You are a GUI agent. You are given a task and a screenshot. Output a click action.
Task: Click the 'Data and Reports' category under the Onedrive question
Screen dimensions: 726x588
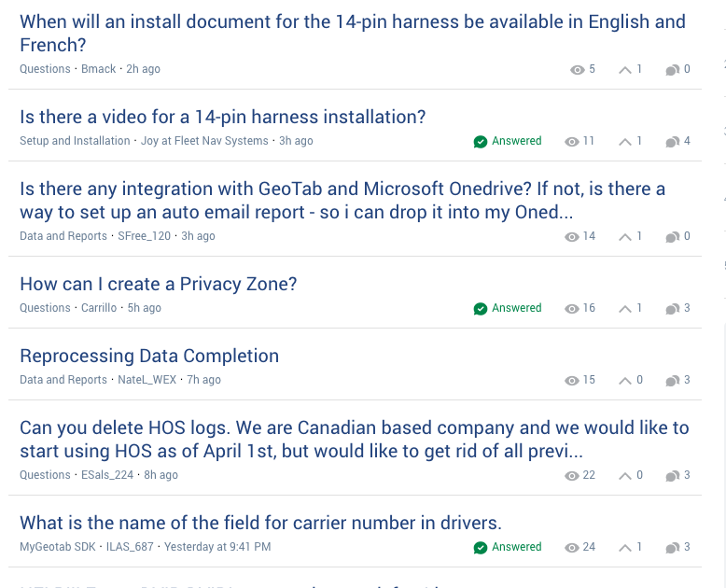pyautogui.click(x=63, y=236)
